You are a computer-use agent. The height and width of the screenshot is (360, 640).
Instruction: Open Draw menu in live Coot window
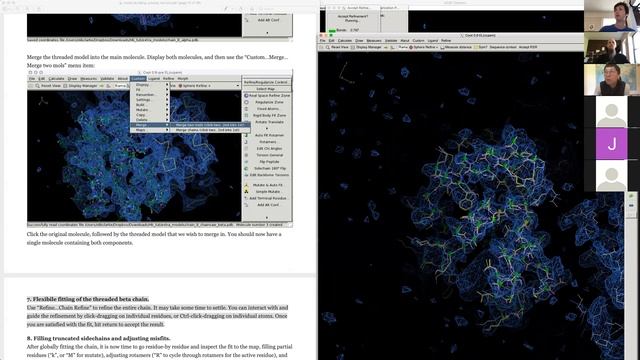359,40
